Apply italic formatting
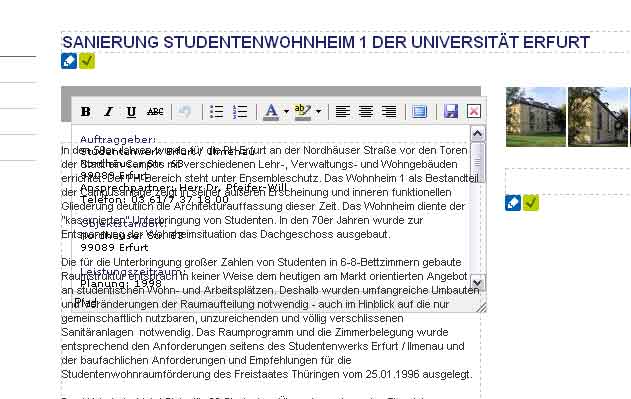 [x=108, y=112]
